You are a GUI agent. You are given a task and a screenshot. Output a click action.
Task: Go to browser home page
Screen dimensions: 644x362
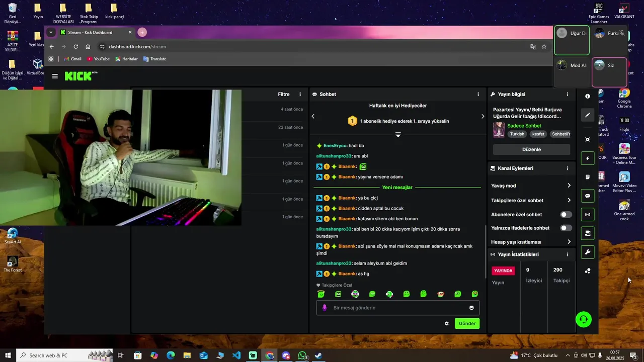coord(88,47)
